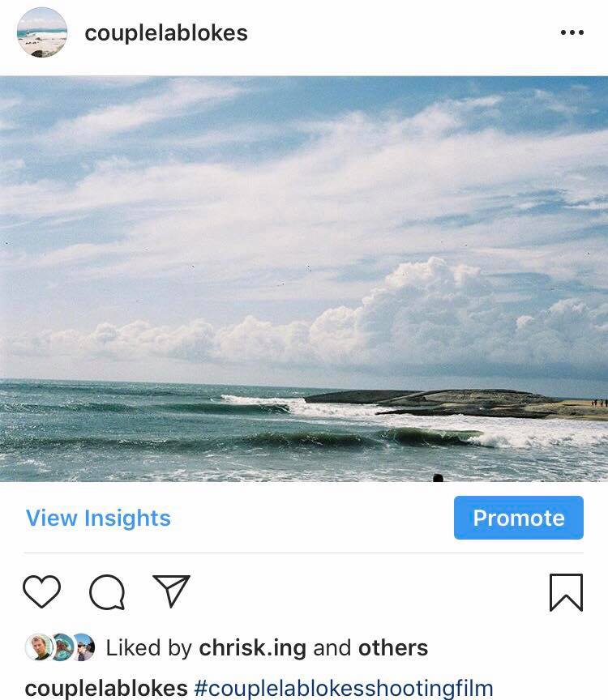Image resolution: width=608 pixels, height=700 pixels.
Task: View the list of others who liked
Action: point(393,648)
